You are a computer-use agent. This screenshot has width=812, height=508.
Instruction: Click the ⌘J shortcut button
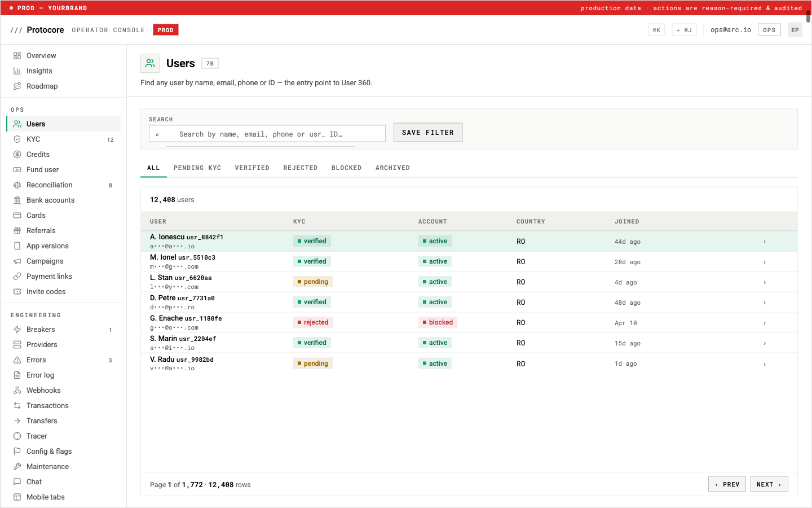tap(684, 30)
